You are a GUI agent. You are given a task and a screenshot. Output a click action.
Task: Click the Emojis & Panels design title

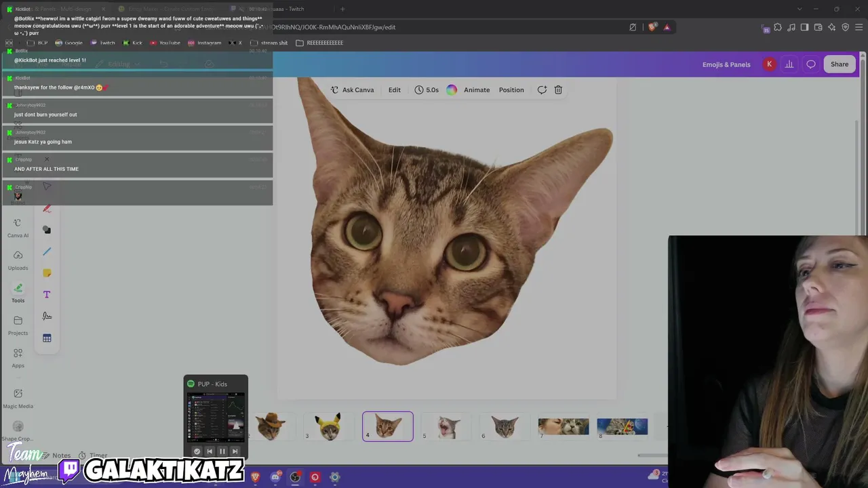[x=726, y=64]
